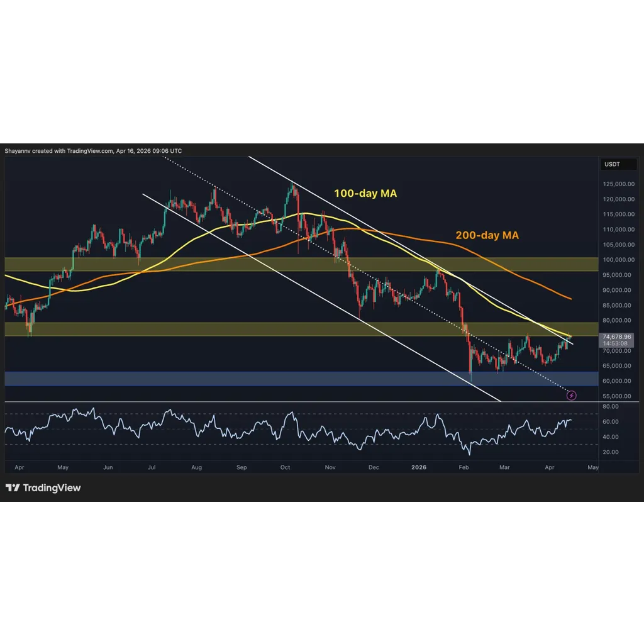Click the 100,000.00 price axis label
644x644 pixels.
click(x=619, y=260)
